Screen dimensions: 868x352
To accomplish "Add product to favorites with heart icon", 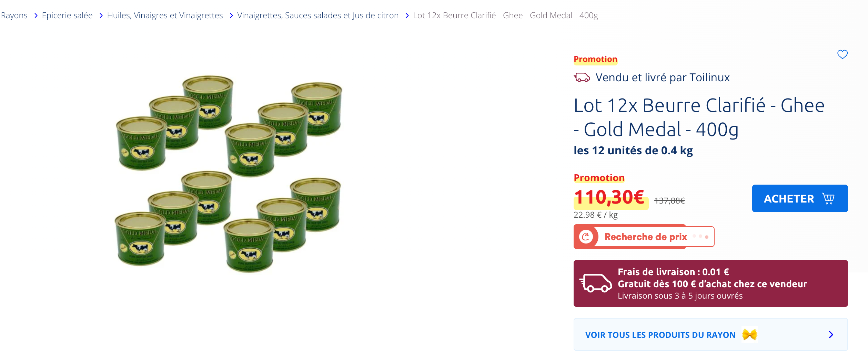I will [842, 54].
